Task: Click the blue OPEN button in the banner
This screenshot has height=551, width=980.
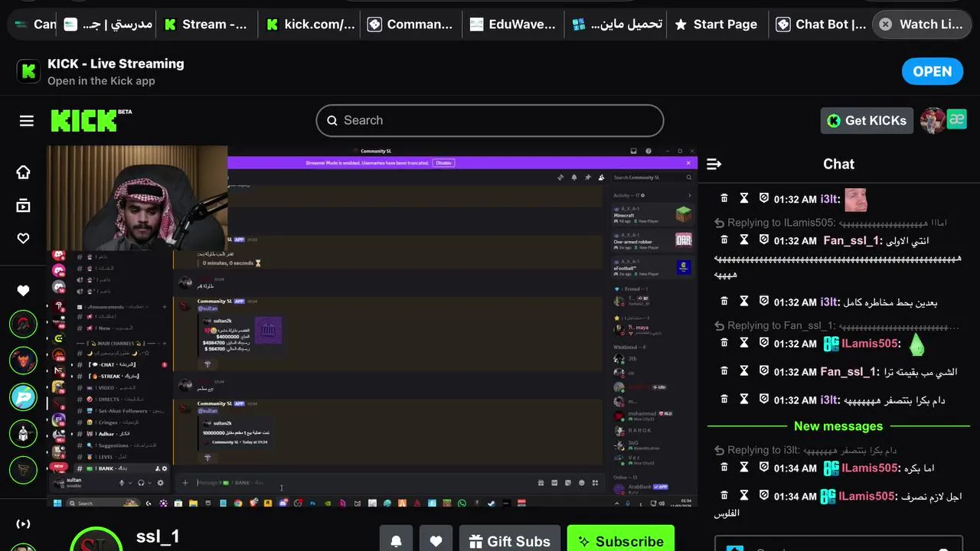Action: pos(932,71)
